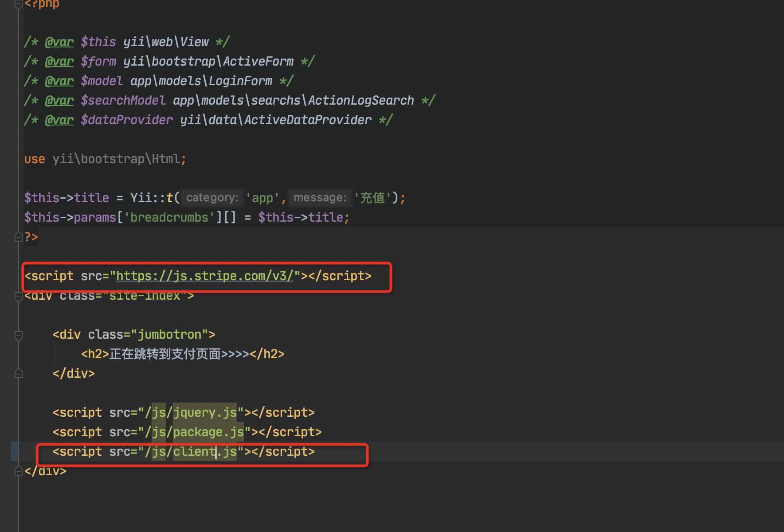The height and width of the screenshot is (532, 784).
Task: Open the @var link for $dataProvider ActiveDataProvider
Action: 59,119
